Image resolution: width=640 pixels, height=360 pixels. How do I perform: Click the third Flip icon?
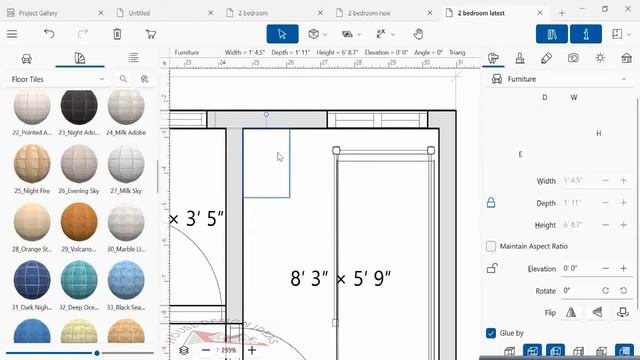point(622,313)
